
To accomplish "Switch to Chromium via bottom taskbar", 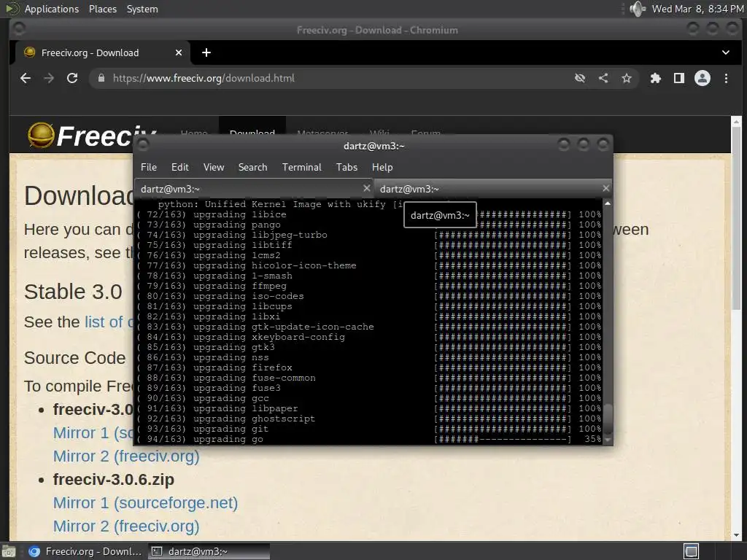I will click(86, 551).
